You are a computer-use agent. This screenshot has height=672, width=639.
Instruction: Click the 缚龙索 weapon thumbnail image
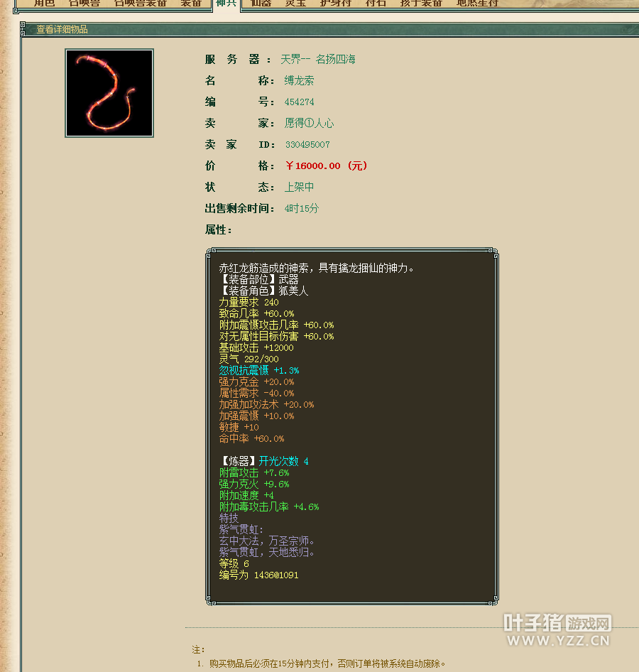pyautogui.click(x=109, y=93)
